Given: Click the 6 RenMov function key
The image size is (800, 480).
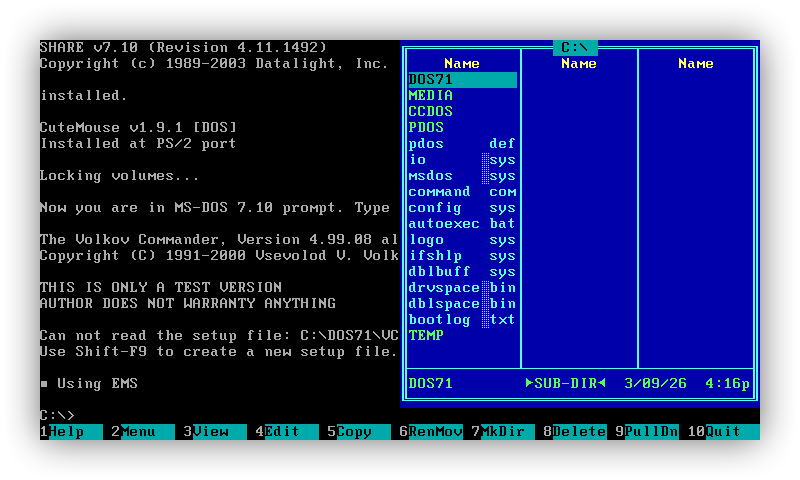Looking at the screenshot, I should click(431, 432).
